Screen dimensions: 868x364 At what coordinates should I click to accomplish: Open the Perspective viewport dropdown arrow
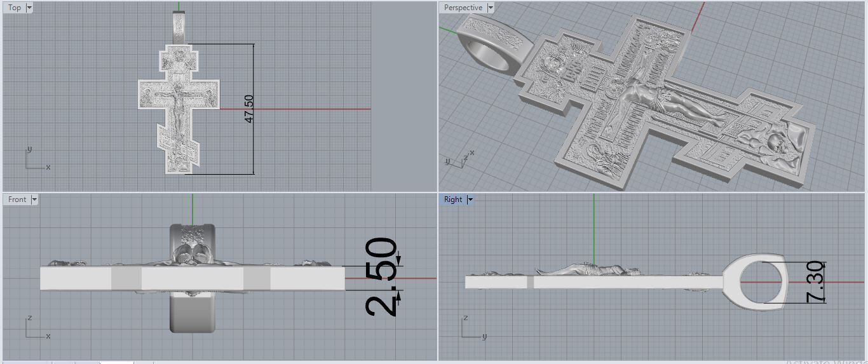click(491, 8)
